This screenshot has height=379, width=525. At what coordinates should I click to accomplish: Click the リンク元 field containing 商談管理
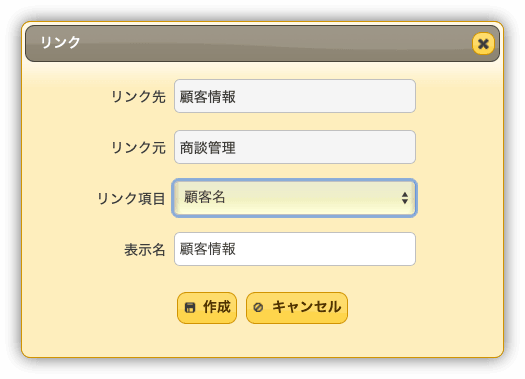pyautogui.click(x=295, y=147)
